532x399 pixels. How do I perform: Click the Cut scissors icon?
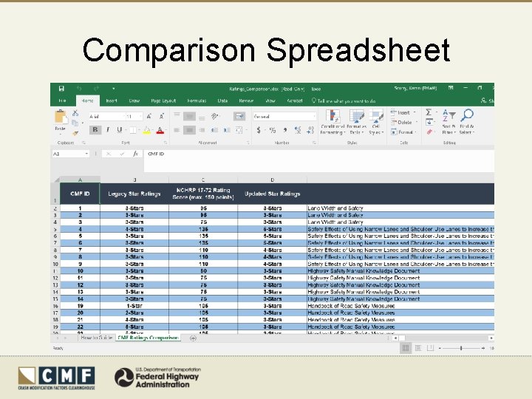point(75,113)
